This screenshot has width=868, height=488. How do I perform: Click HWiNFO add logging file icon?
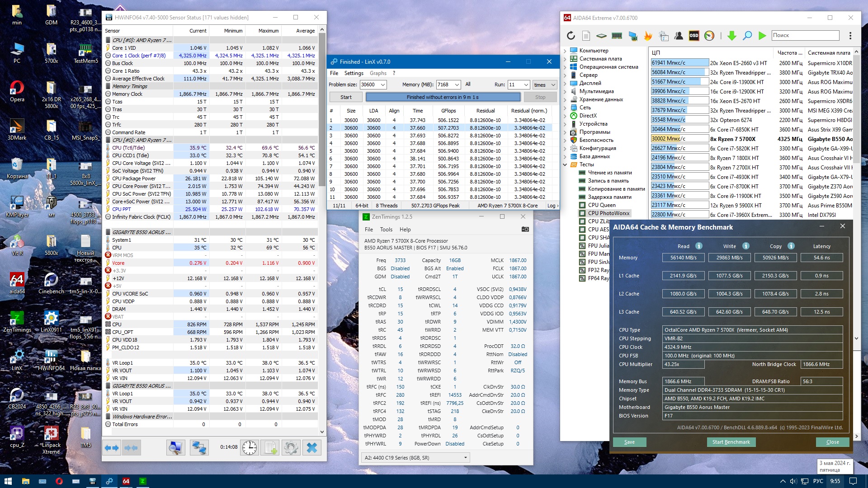(x=270, y=448)
